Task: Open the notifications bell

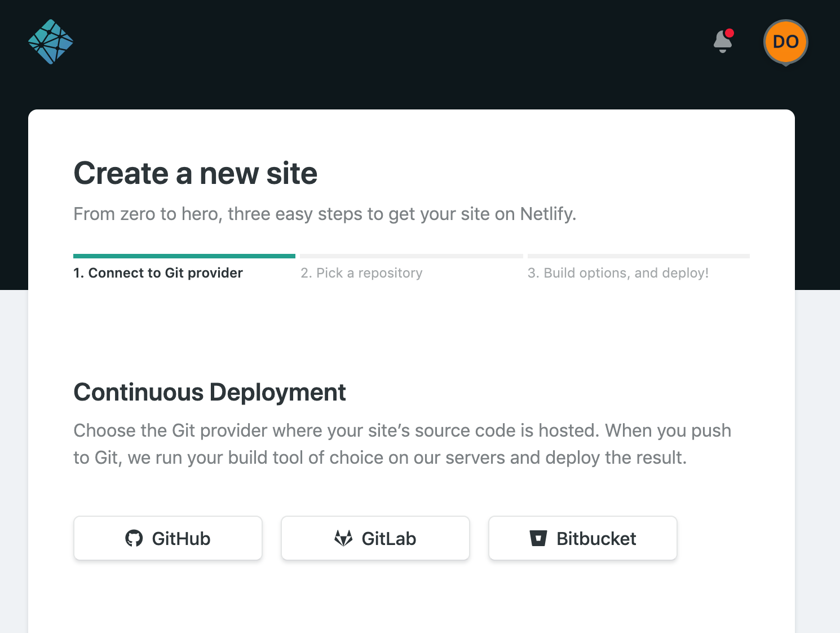Action: coord(723,41)
